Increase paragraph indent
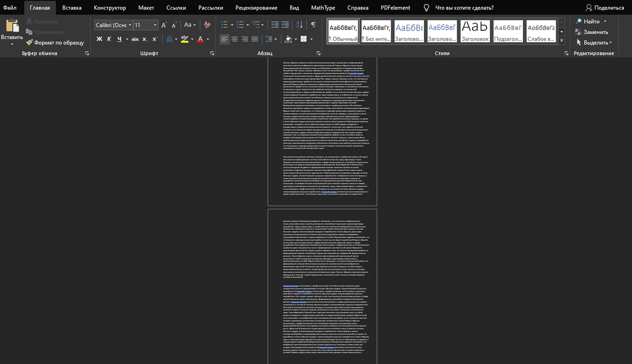Screen dimensions: 632x364 tap(286, 25)
